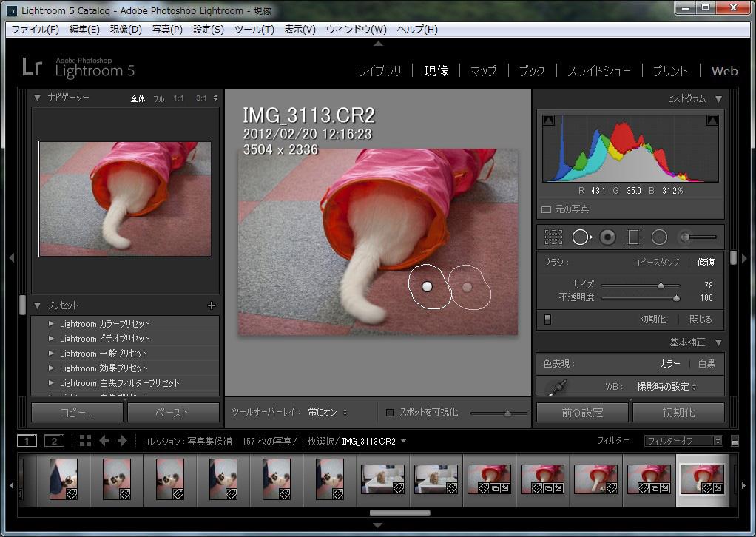
Task: Click the コピー... button
Action: [x=77, y=413]
